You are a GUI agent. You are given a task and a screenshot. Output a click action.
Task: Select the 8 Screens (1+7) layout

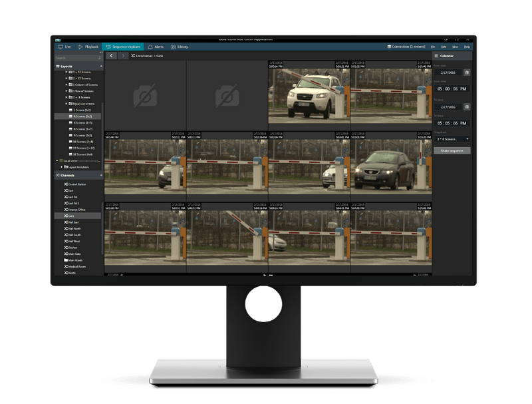(x=80, y=129)
